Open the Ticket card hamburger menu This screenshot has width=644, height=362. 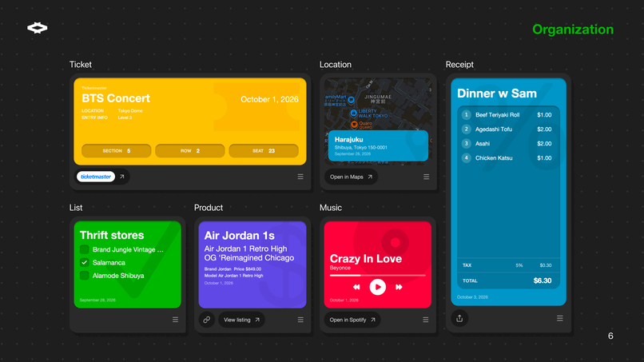click(300, 177)
